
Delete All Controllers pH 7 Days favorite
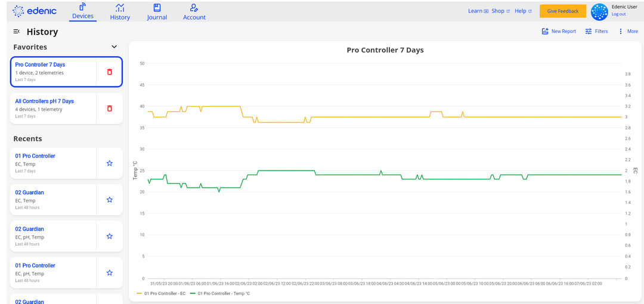click(x=109, y=108)
